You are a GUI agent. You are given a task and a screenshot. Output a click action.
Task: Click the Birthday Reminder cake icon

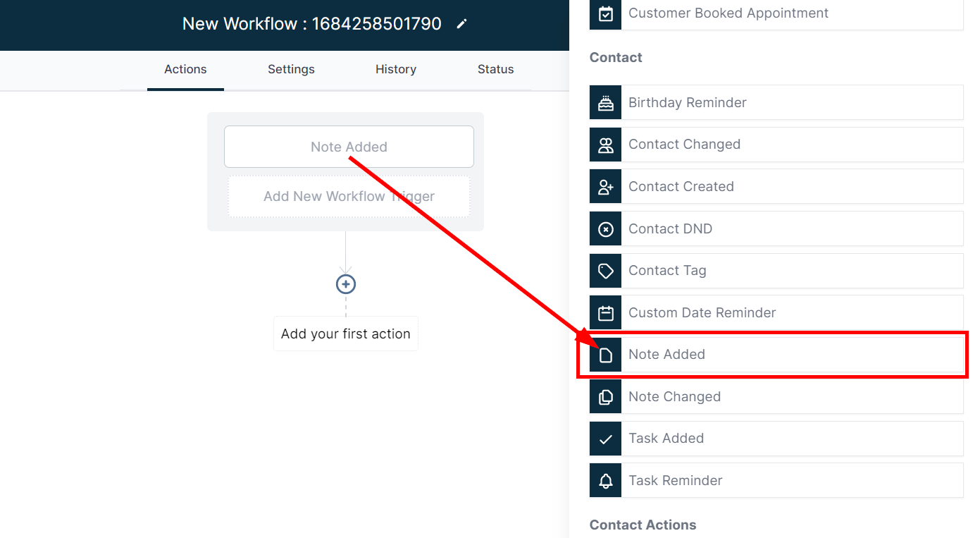pyautogui.click(x=605, y=103)
